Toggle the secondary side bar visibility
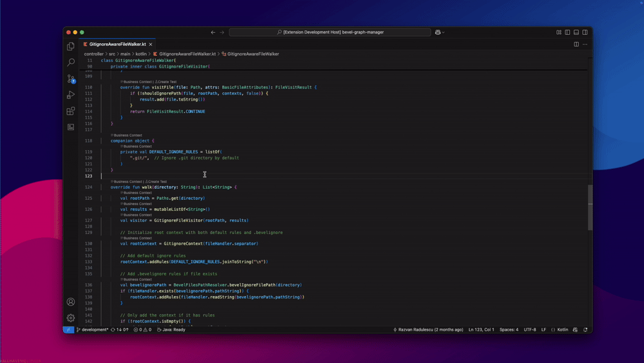The image size is (644, 363). point(585,32)
